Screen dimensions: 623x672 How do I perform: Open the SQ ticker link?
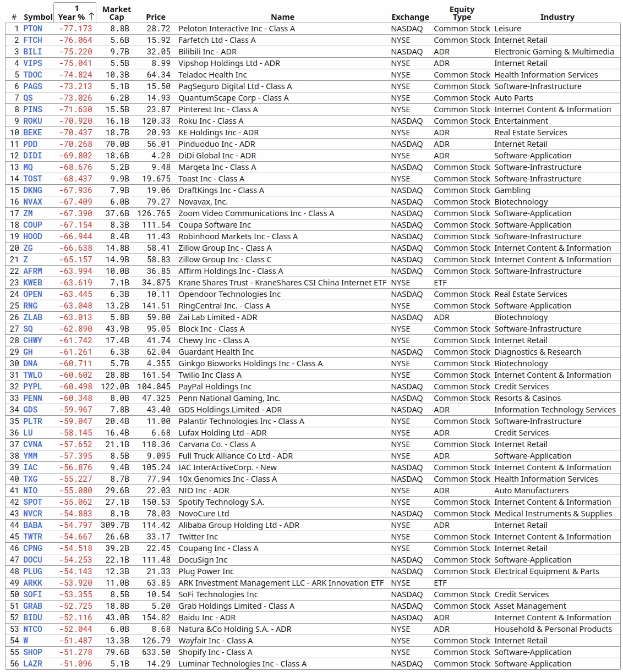[x=28, y=329]
